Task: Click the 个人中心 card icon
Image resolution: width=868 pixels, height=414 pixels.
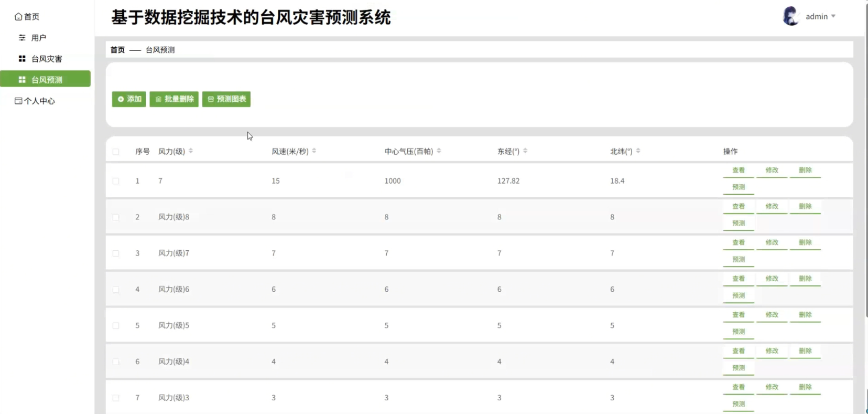Action: click(x=18, y=101)
